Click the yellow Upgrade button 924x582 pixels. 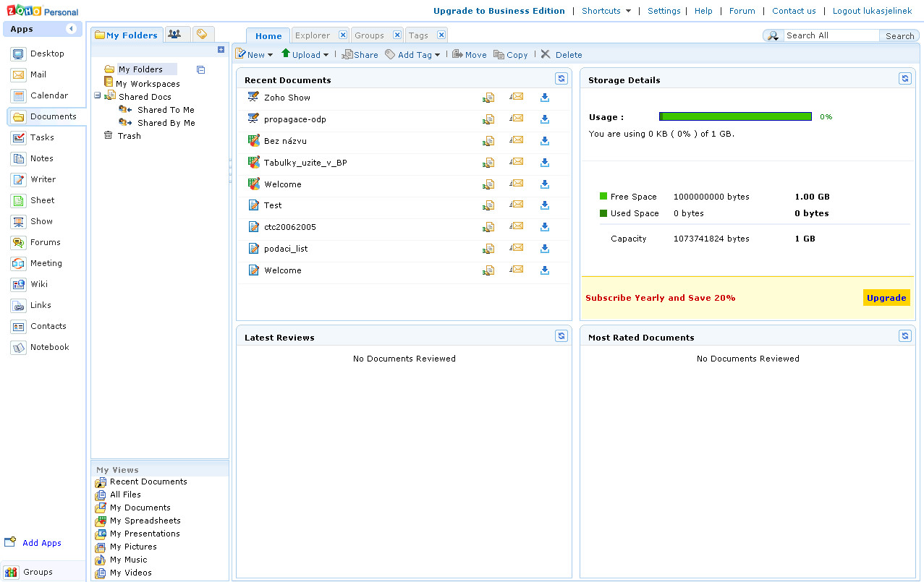886,298
